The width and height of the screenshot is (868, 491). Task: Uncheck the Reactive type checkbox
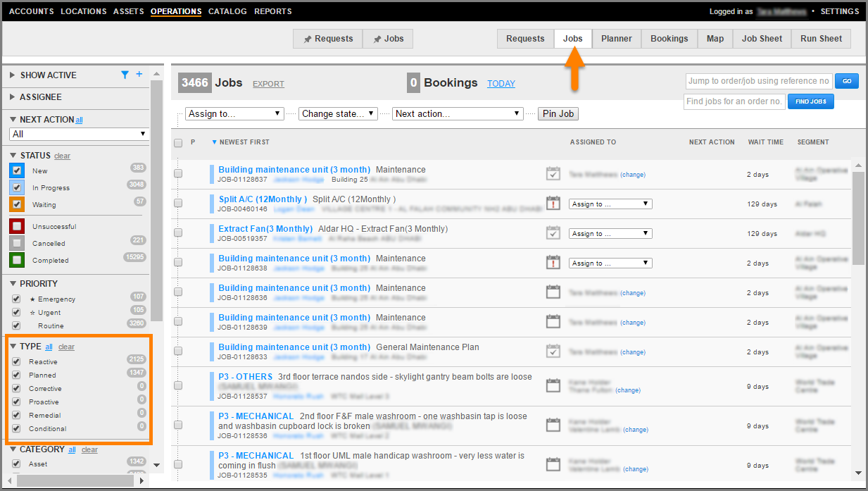pyautogui.click(x=16, y=362)
